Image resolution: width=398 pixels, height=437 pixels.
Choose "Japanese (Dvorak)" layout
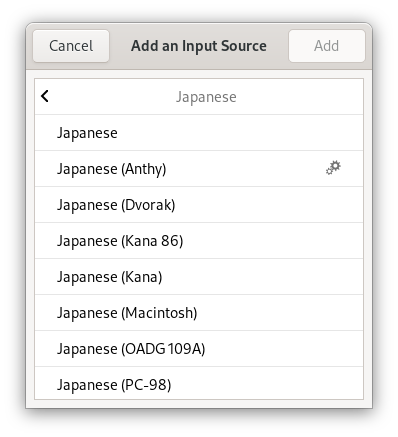click(199, 205)
